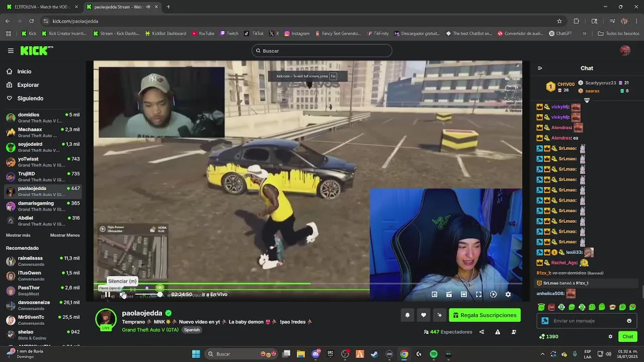
Task: Open the Grand Theft Auto V (GTA) category link
Action: pos(150,330)
